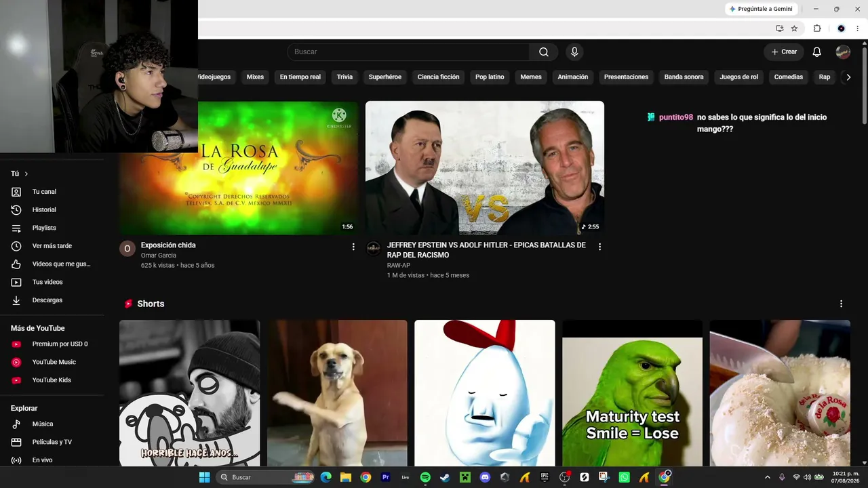Click the YouTube search magnifier button
This screenshot has width=868, height=488.
click(x=544, y=52)
